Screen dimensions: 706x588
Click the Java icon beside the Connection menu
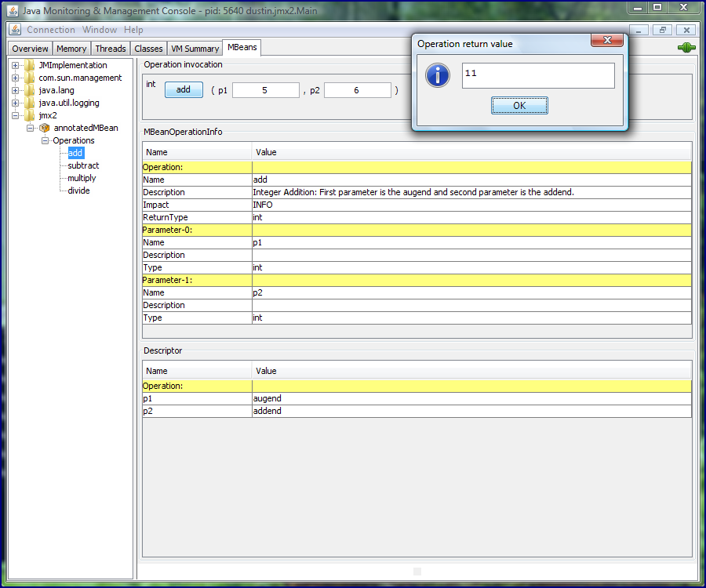(15, 30)
